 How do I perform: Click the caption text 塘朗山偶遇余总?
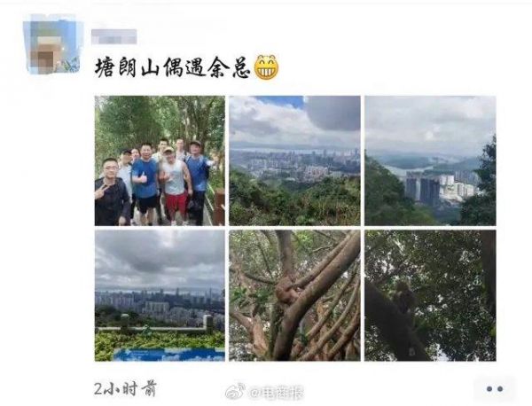click(x=172, y=67)
